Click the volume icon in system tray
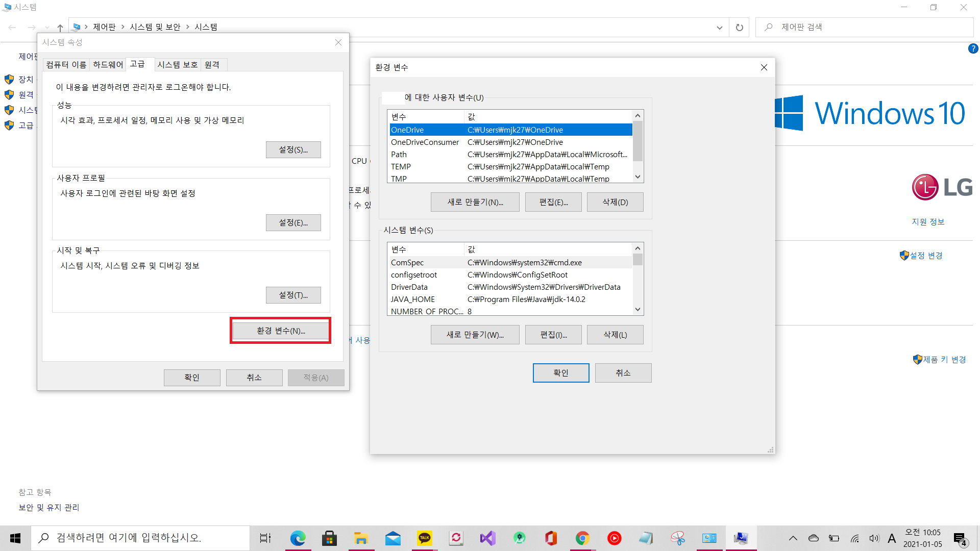This screenshot has width=980, height=551. click(874, 538)
